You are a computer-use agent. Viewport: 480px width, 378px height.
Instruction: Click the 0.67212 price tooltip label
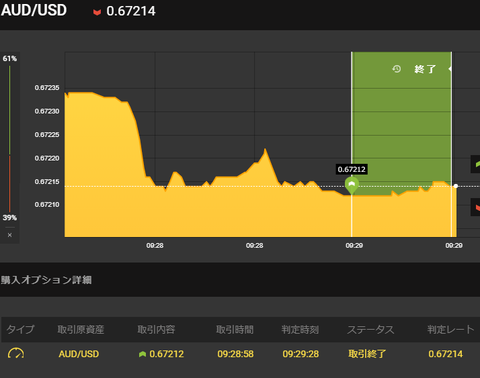tap(352, 169)
